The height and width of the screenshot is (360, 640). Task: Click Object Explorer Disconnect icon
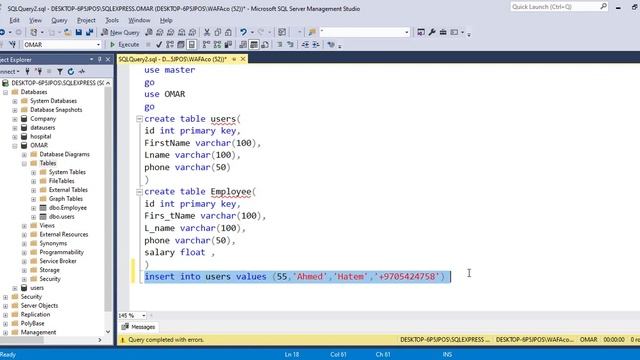(39, 71)
